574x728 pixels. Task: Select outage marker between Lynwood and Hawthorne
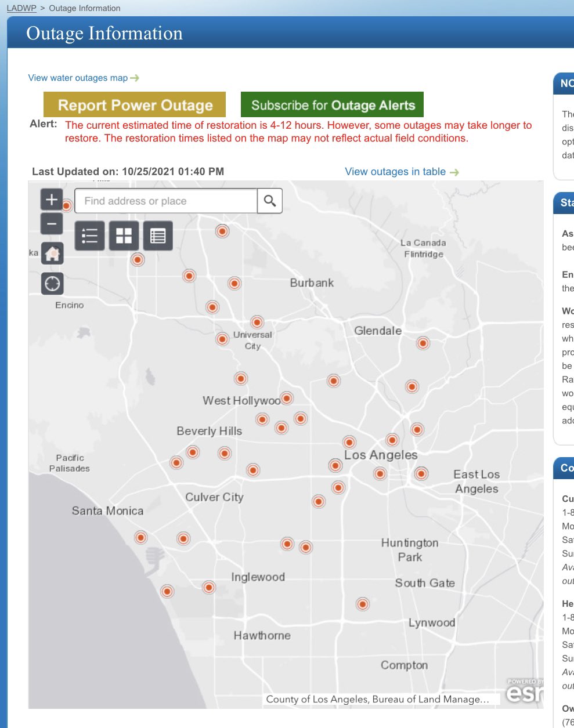click(363, 604)
